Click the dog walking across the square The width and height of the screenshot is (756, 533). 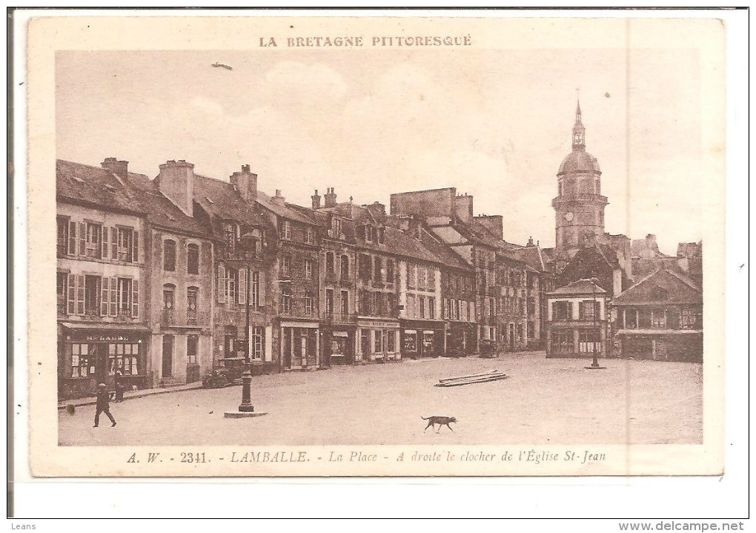point(439,423)
